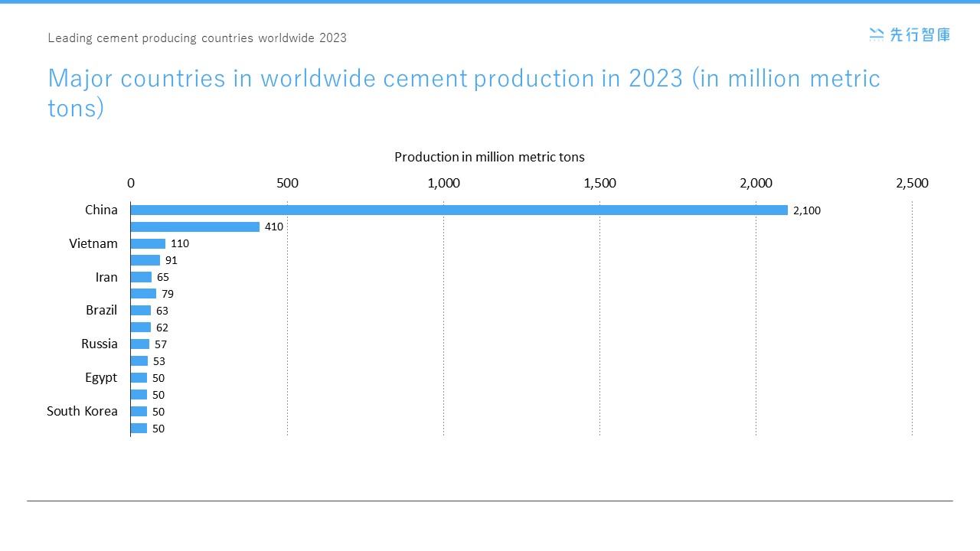
Task: Click the China category label
Action: click(x=101, y=209)
